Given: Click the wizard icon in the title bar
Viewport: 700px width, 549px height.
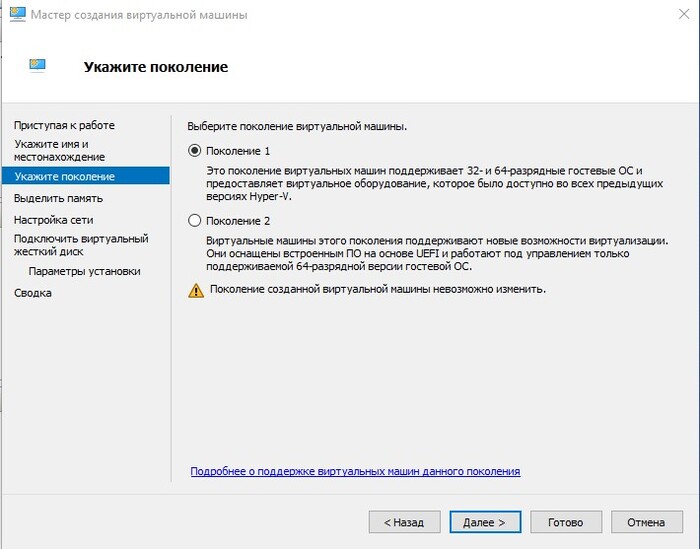Looking at the screenshot, I should (x=16, y=15).
